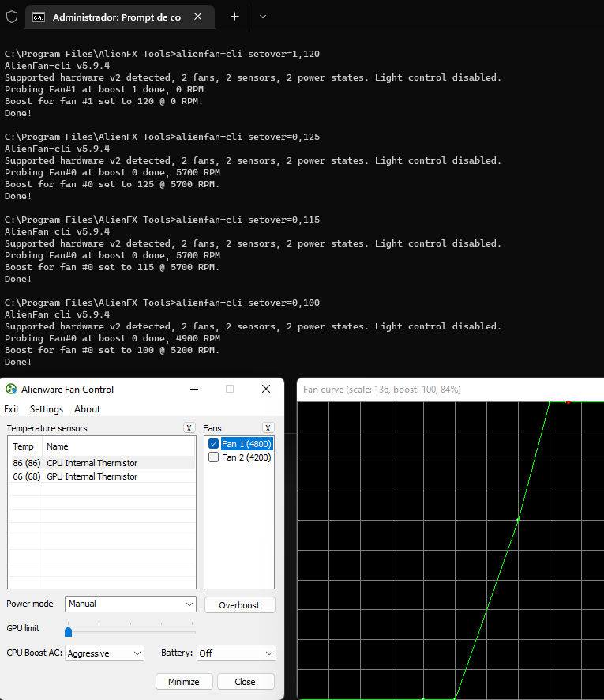The height and width of the screenshot is (700, 604).
Task: Click 'Boost for fan #0 set to 100' line
Action: 112,350
